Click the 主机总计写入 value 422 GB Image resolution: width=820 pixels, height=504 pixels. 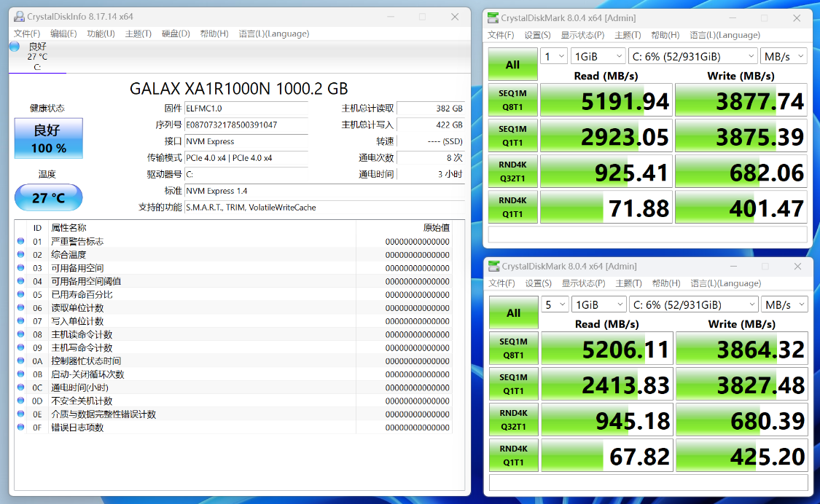point(430,125)
